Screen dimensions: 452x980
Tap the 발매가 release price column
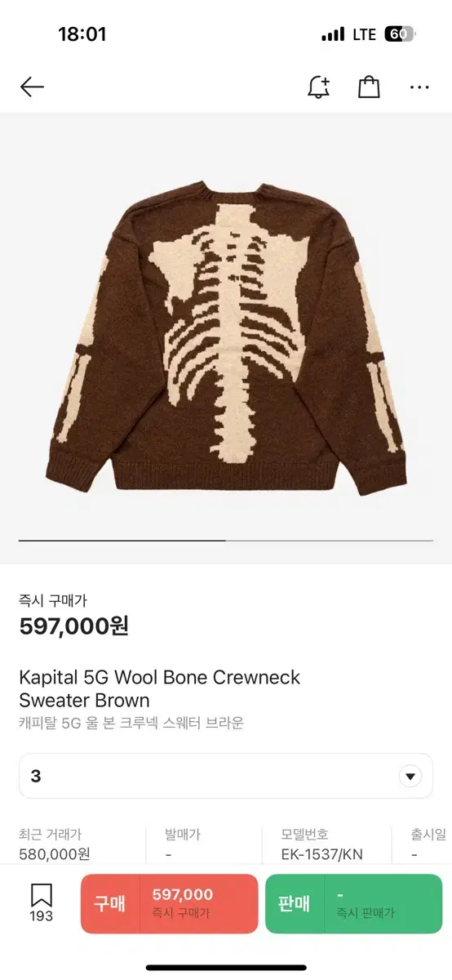[x=183, y=844]
